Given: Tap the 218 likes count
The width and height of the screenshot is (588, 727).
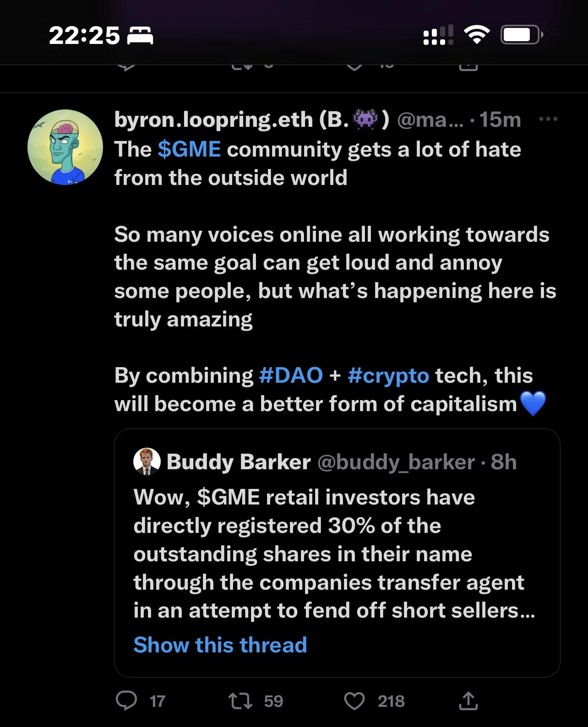Looking at the screenshot, I should pos(390,700).
